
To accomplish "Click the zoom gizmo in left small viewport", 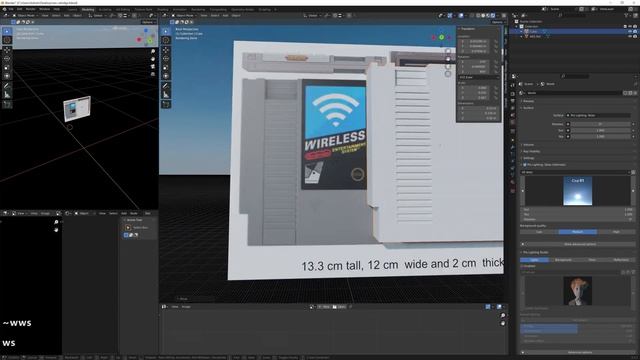I will point(153,51).
